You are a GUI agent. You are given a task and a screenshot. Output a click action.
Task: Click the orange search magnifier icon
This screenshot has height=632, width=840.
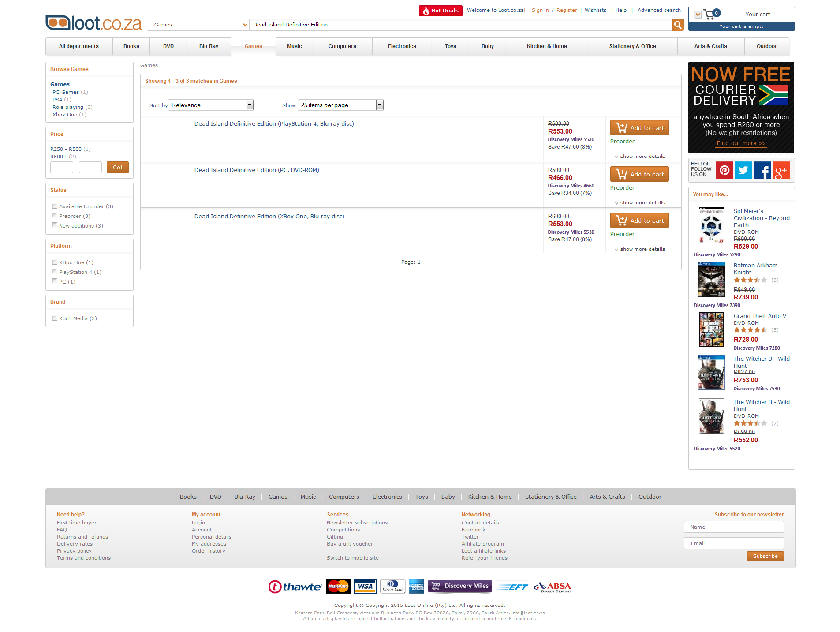tap(677, 25)
